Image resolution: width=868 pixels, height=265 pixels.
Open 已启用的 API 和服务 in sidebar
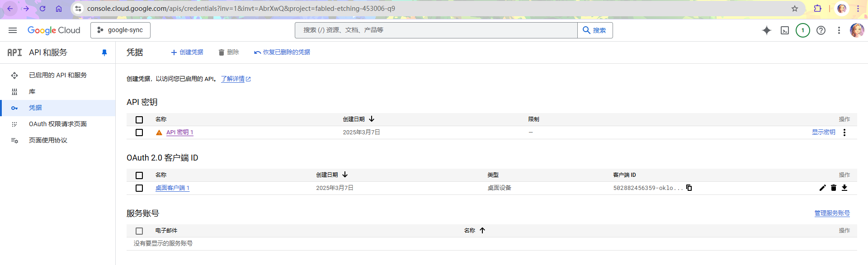[x=58, y=75]
